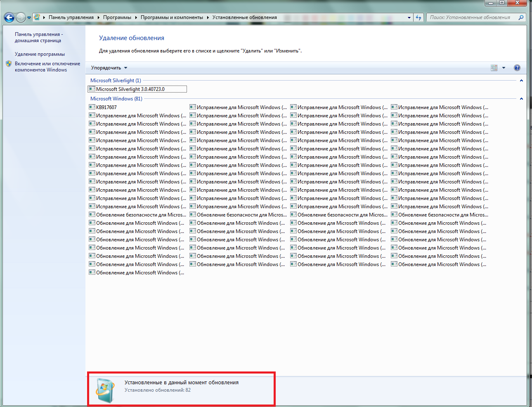Click the installed updates box icon in details pane
The width and height of the screenshot is (532, 407).
[x=105, y=390]
